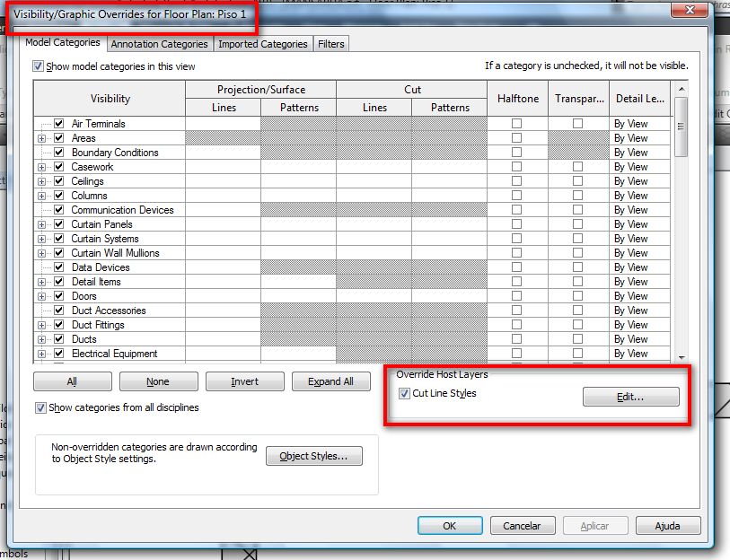Viewport: 730px width, 560px height.
Task: Expand the Casework category
Action: coord(42,167)
